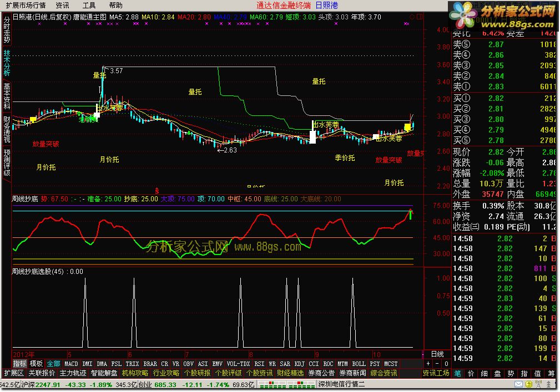Open the mail envelope icon in status bar
Viewport: 560px width, 392px height.
pos(519,384)
